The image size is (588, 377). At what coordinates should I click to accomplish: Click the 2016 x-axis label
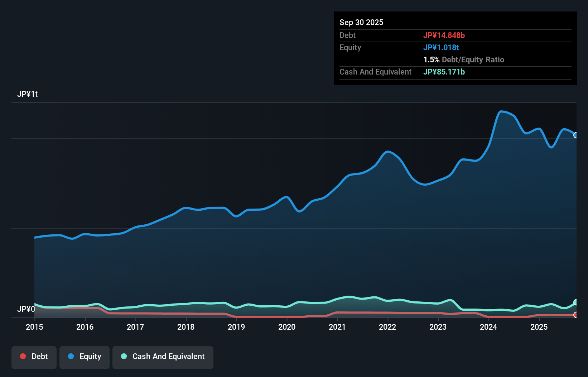point(85,327)
